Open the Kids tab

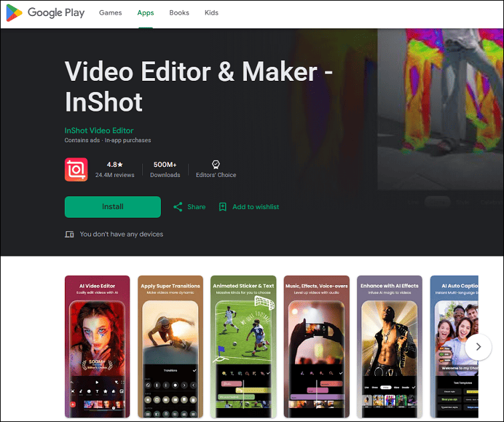click(212, 13)
